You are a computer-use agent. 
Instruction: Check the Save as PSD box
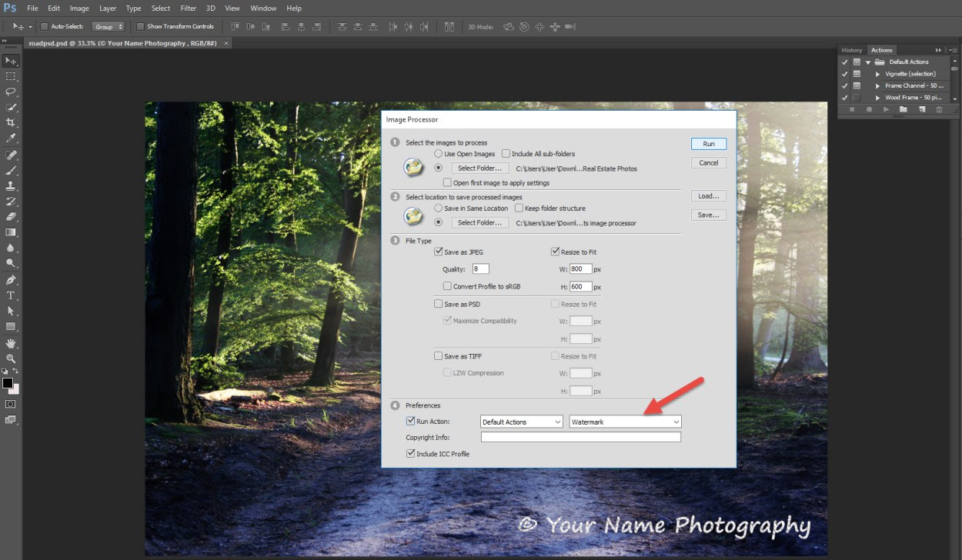439,304
